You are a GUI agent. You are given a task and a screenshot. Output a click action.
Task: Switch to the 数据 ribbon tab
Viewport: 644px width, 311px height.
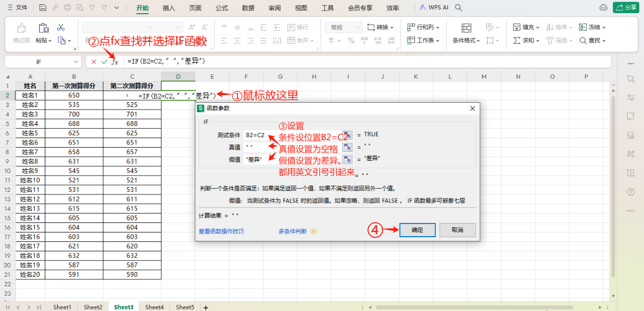click(248, 8)
